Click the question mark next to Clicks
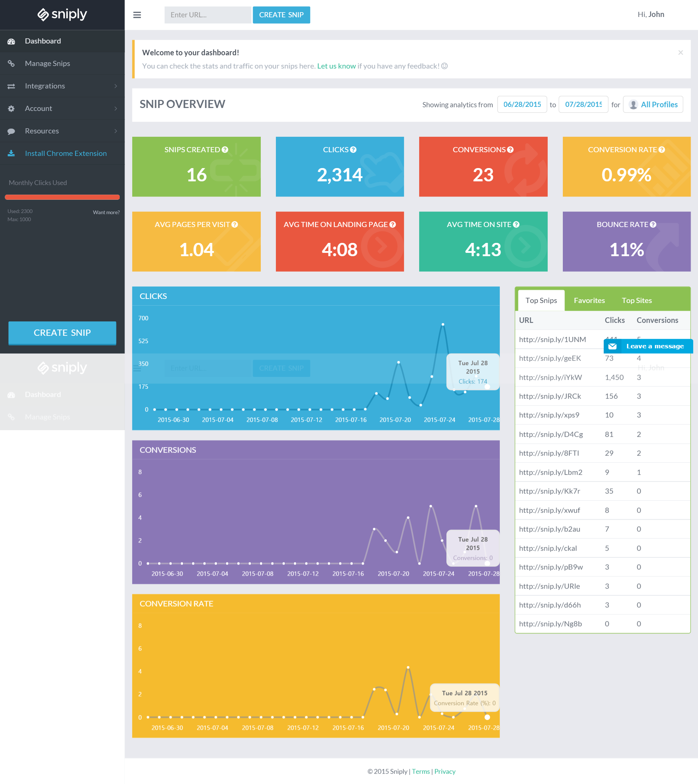This screenshot has height=784, width=698. tap(353, 150)
